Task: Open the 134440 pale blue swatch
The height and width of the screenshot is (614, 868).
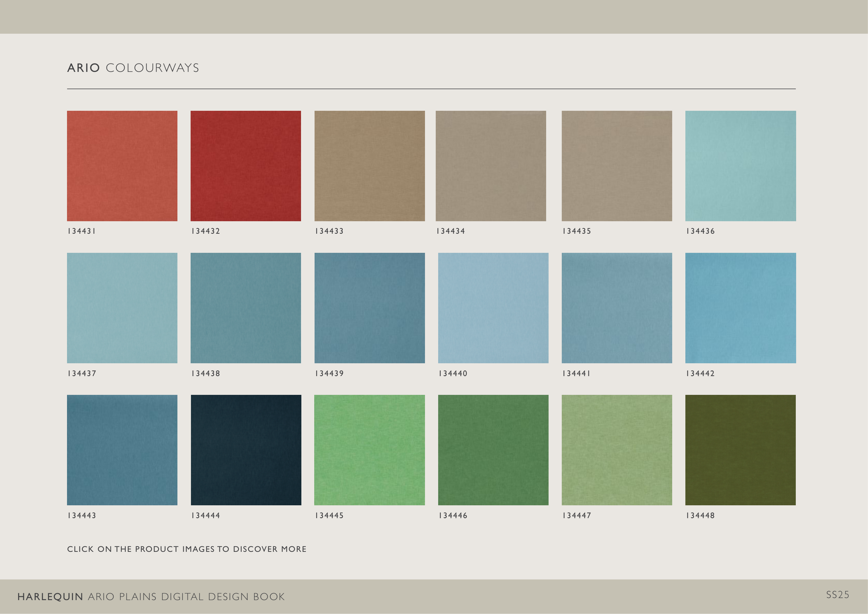Action: pyautogui.click(x=493, y=308)
